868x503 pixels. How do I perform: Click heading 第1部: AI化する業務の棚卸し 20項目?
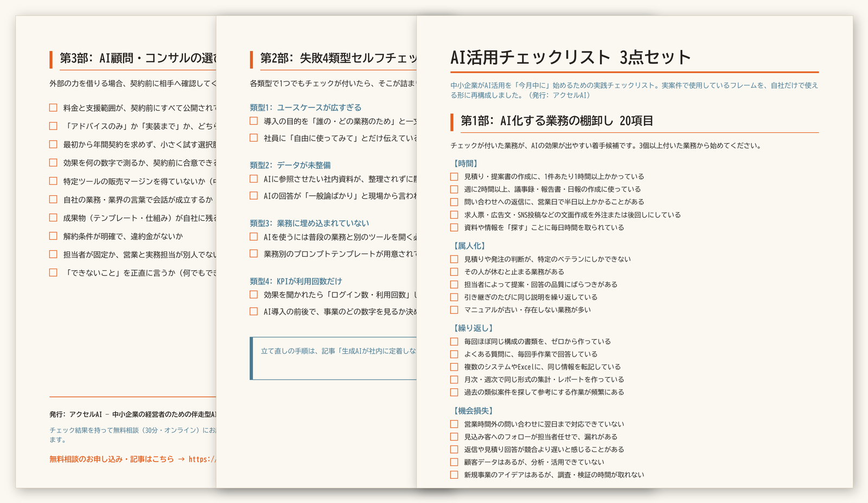tap(557, 121)
